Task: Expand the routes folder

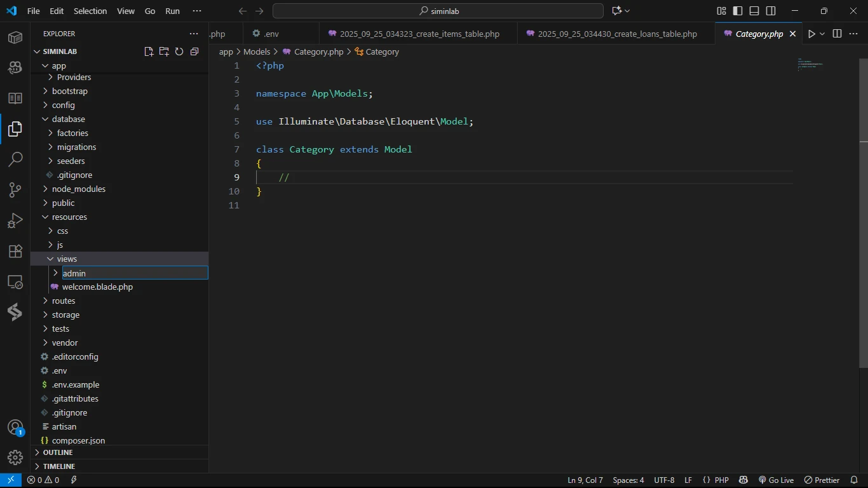Action: [64, 301]
